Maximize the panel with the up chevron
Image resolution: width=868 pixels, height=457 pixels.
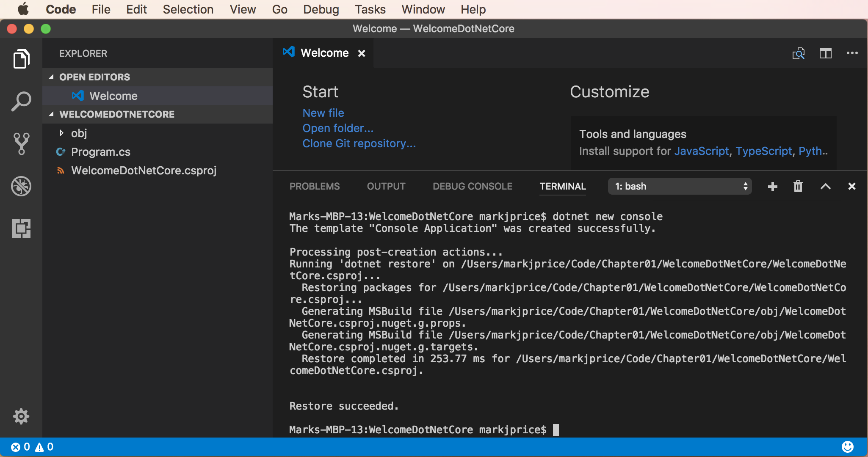[x=826, y=186]
